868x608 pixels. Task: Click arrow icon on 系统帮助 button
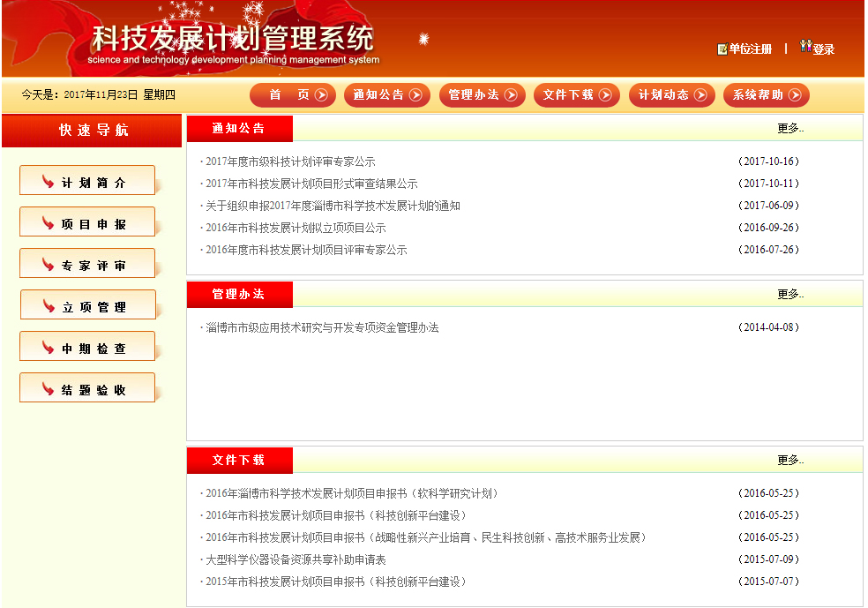[x=795, y=95]
